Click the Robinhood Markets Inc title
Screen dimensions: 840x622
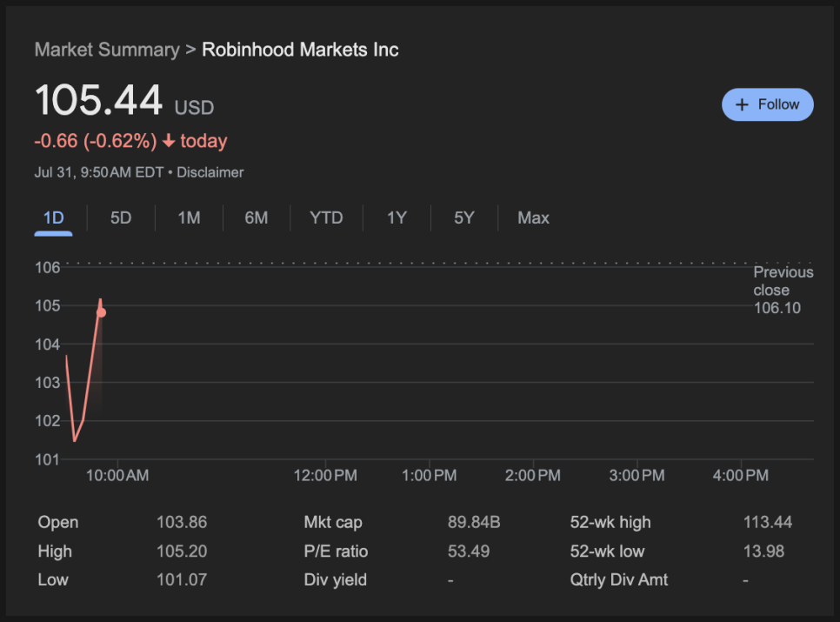[300, 50]
